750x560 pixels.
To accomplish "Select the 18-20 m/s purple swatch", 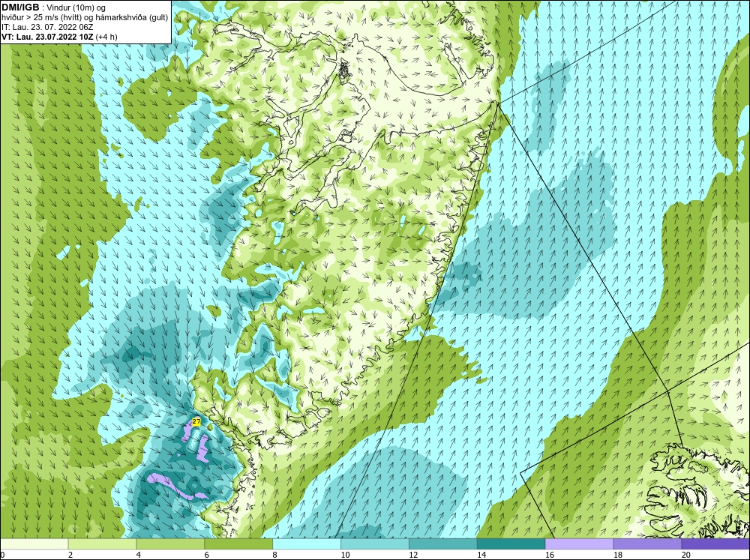I will click(x=648, y=544).
